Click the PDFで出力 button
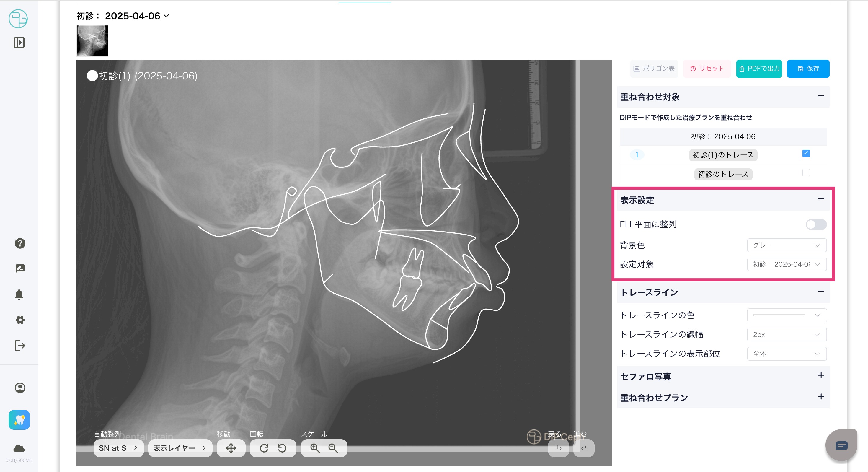Viewport: 868px width, 472px height. coord(759,69)
